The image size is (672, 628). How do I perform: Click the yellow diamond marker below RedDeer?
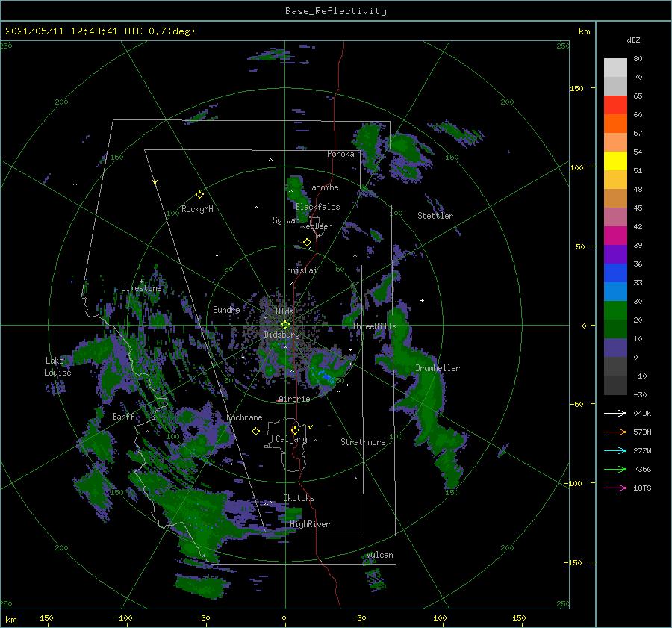(x=307, y=243)
